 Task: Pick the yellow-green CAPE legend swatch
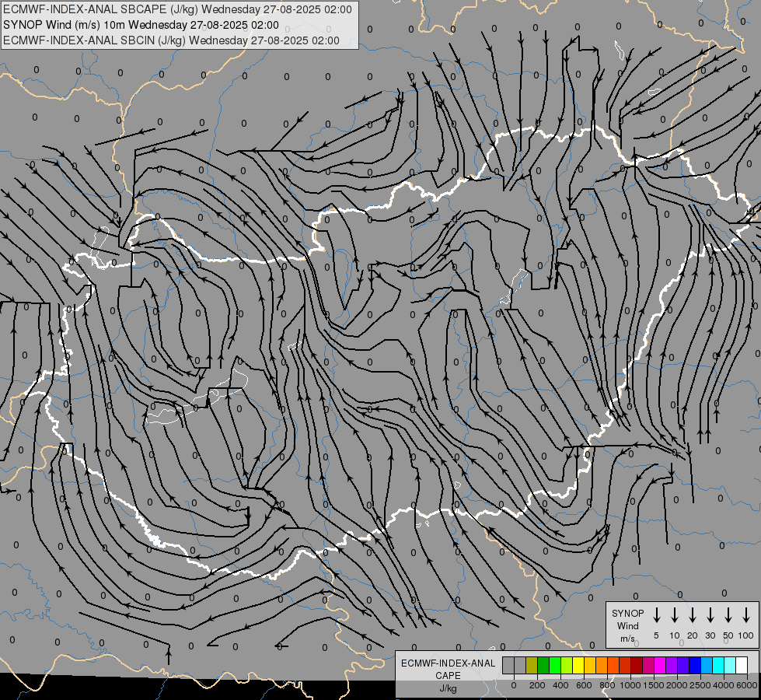[x=567, y=665]
